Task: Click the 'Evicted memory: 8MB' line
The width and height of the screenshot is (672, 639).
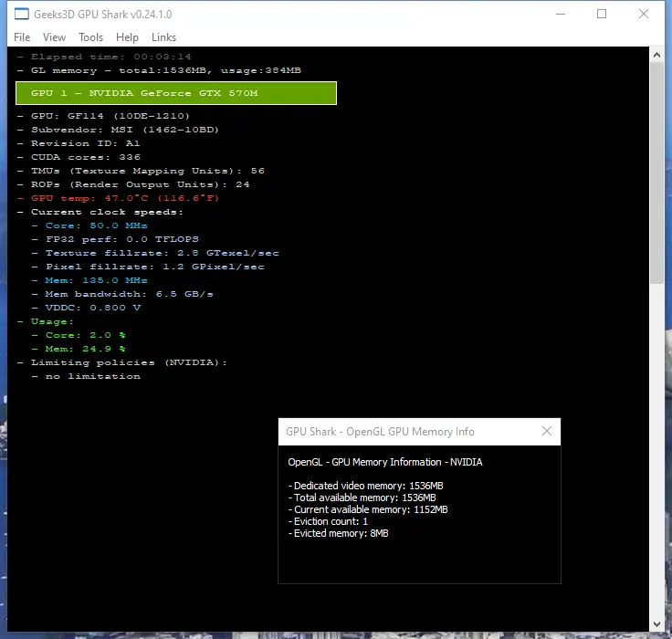Action: [x=338, y=534]
